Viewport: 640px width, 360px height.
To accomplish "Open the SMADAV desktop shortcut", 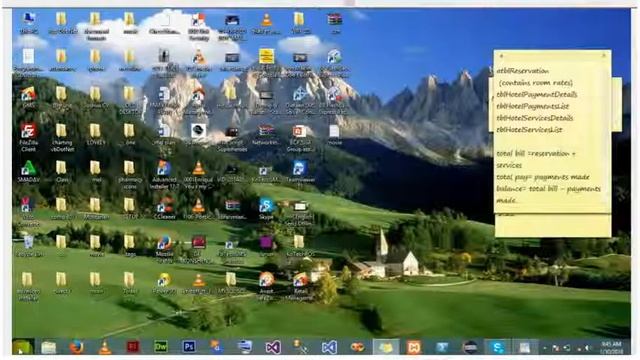I will click(28, 171).
